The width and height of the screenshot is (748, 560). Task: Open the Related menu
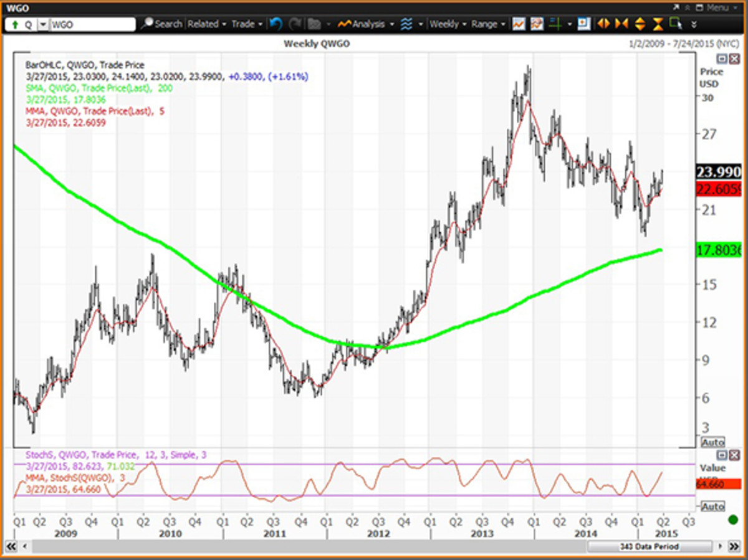[206, 24]
